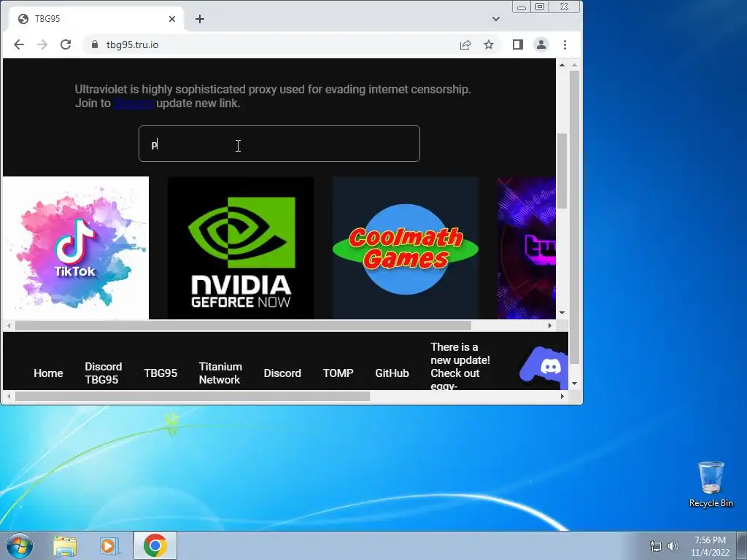Go back using Chrome's back arrow
The image size is (747, 560).
point(19,44)
